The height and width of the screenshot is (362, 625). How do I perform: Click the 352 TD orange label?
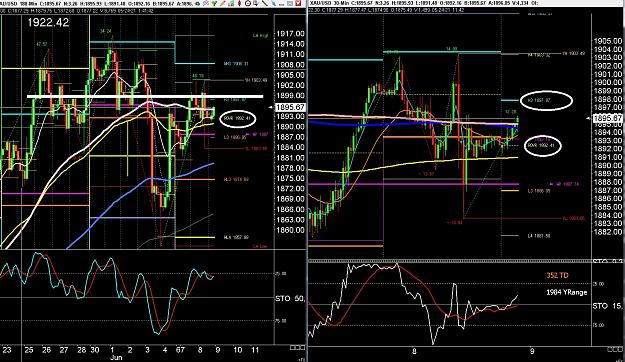tap(557, 275)
